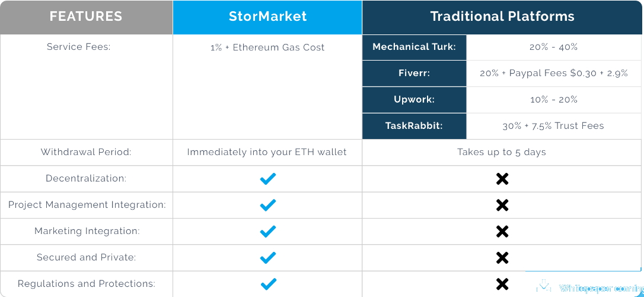The image size is (644, 297).
Task: Click the FEATURES header cell
Action: point(86,17)
